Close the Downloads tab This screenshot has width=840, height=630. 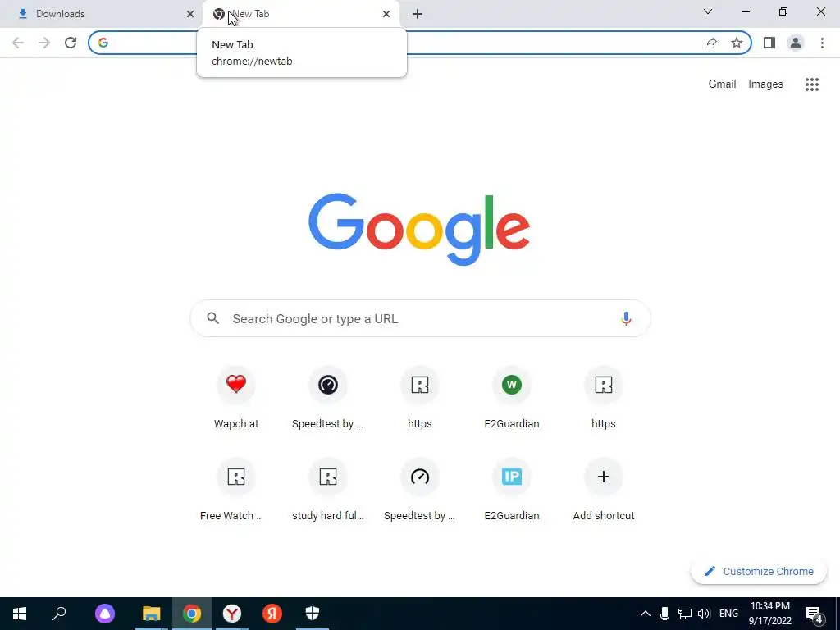click(x=190, y=14)
